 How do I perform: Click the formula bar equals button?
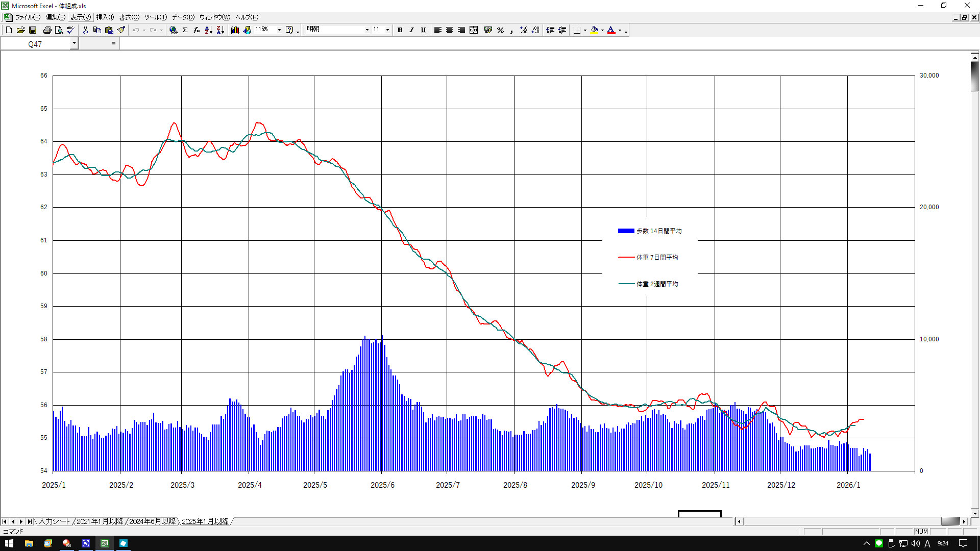[x=113, y=43]
